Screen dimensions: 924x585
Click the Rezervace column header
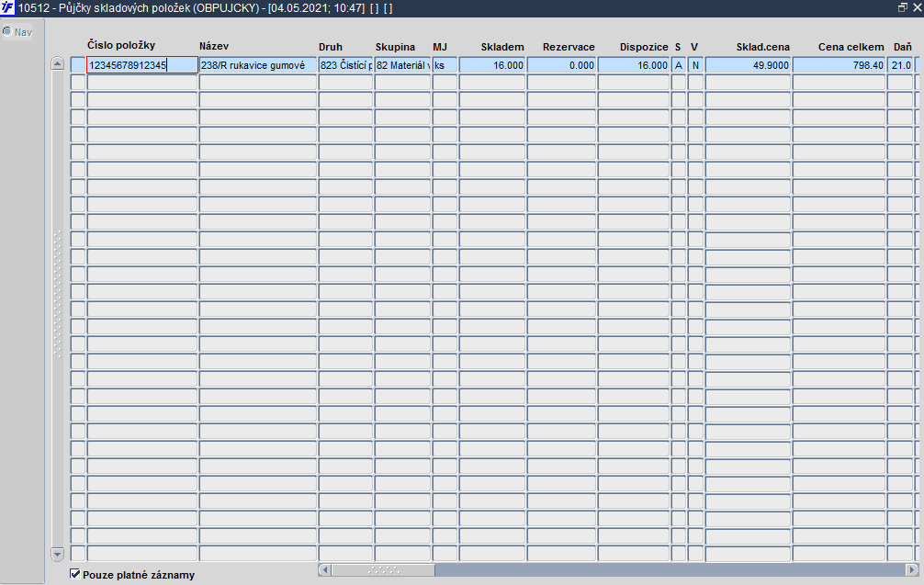pyautogui.click(x=569, y=47)
